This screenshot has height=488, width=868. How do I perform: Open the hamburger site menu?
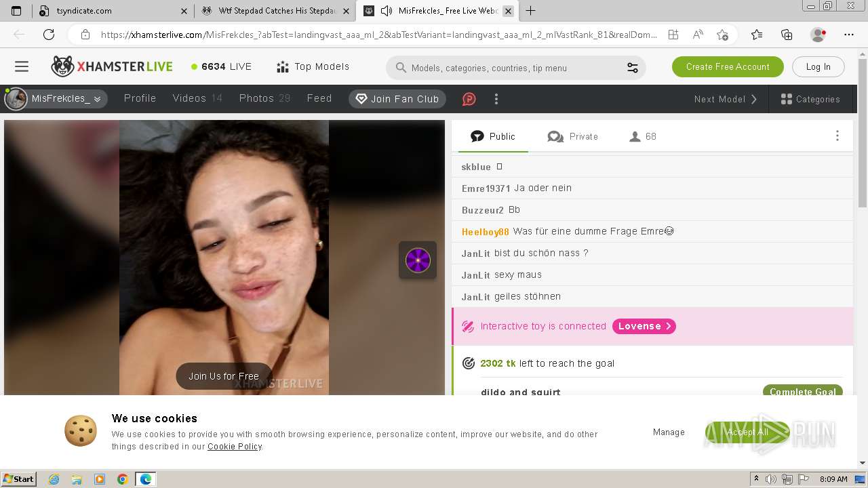[22, 66]
